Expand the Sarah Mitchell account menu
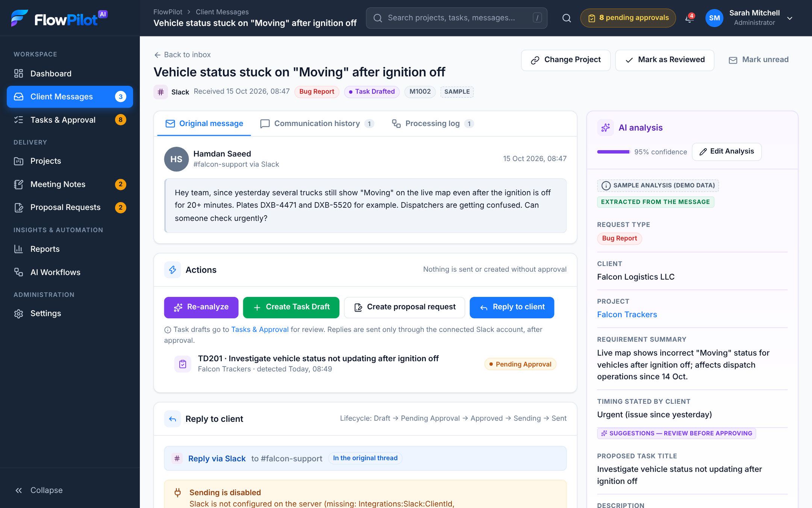The image size is (812, 508). click(x=789, y=18)
